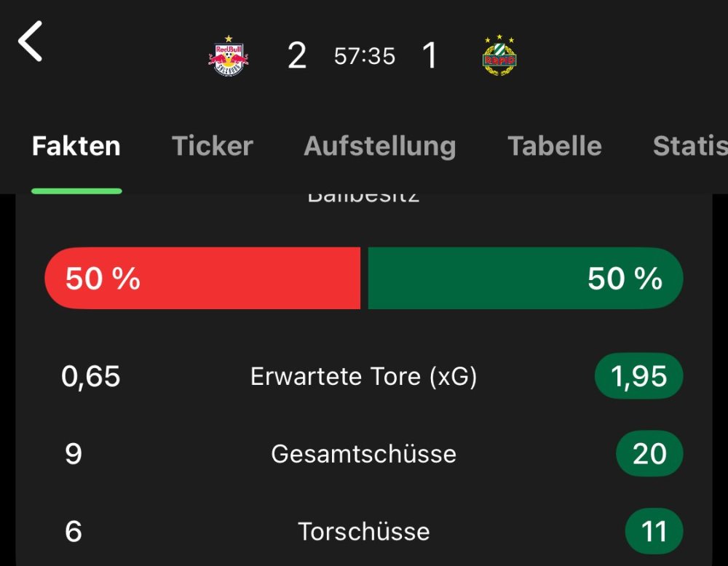This screenshot has width=728, height=566.
Task: Open the Aufstellung tab
Action: [x=379, y=146]
